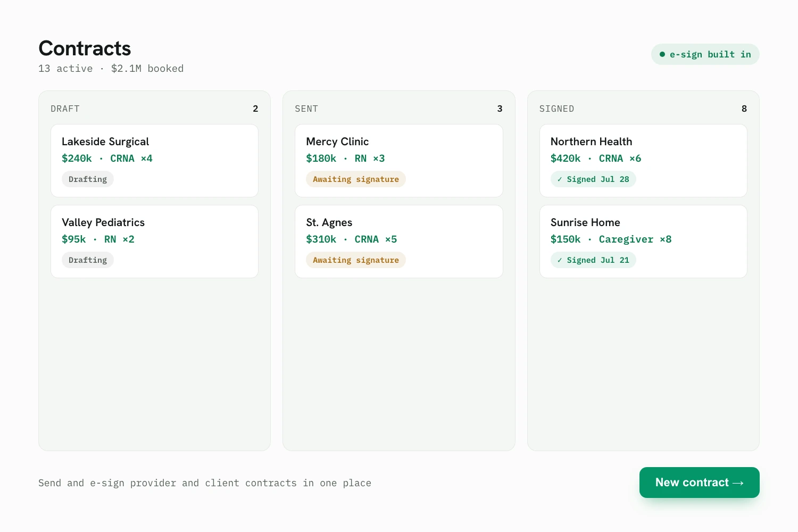Click the 13 active · $2.1M booked summary
Image resolution: width=798 pixels, height=532 pixels.
click(x=111, y=69)
